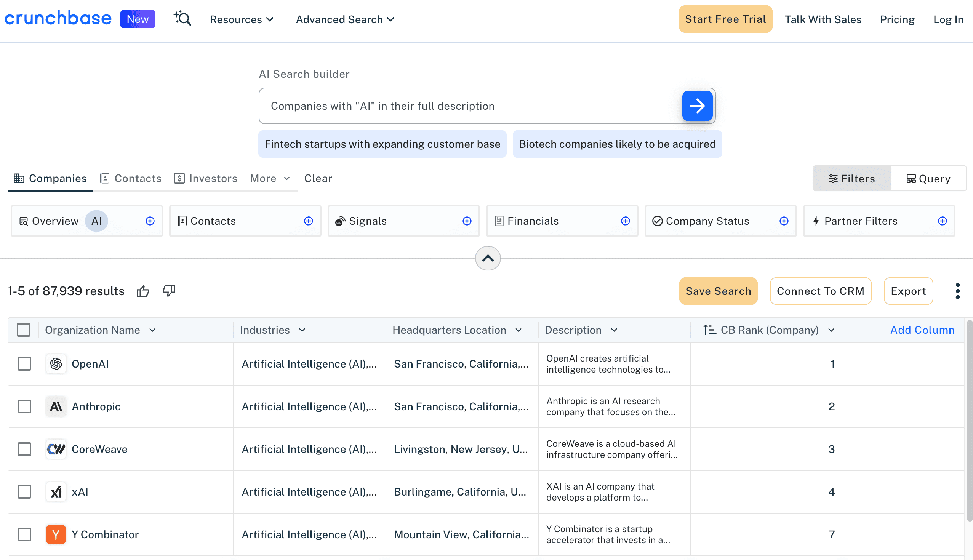Check the OpenAI row checkbox
This screenshot has width=973, height=560.
(x=24, y=364)
